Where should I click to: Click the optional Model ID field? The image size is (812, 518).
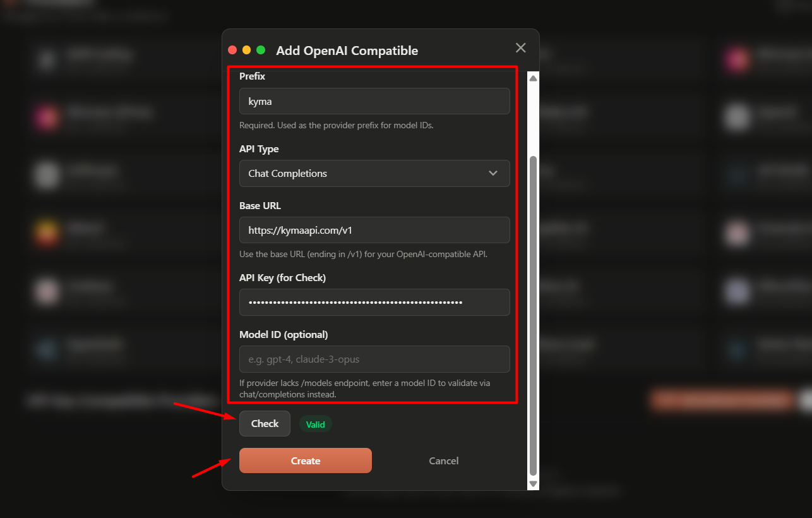374,359
